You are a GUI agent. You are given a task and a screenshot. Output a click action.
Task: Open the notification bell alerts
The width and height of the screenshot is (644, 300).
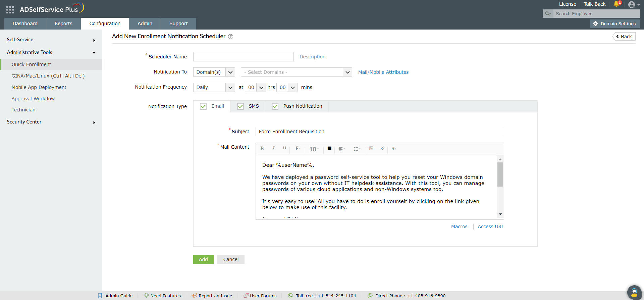[617, 4]
